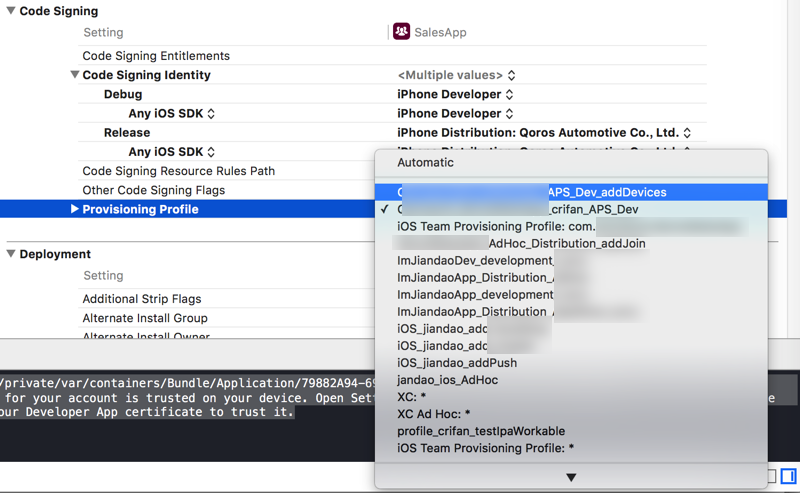Select the XC Ad Hoc: * profile
The image size is (800, 493).
[433, 414]
